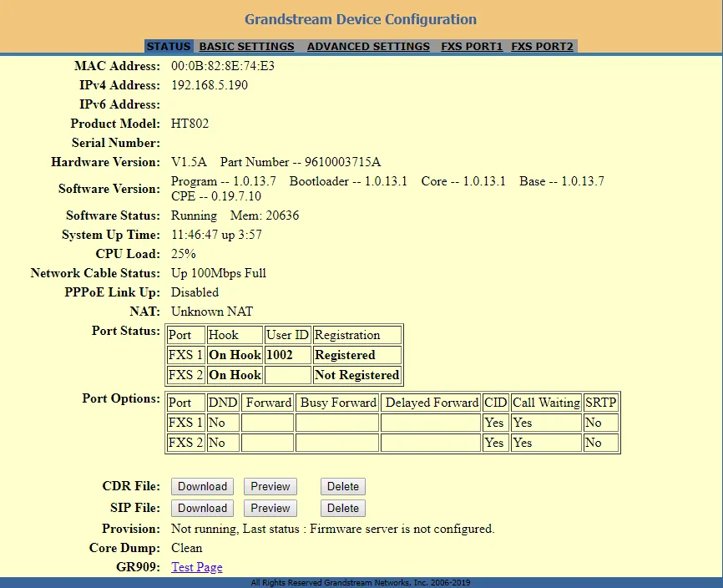Download the CDR File
Image resolution: width=723 pixels, height=588 pixels.
202,487
